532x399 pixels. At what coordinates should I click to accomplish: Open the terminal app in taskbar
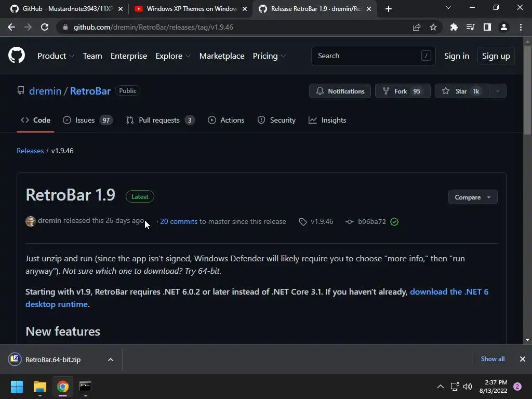click(x=85, y=387)
